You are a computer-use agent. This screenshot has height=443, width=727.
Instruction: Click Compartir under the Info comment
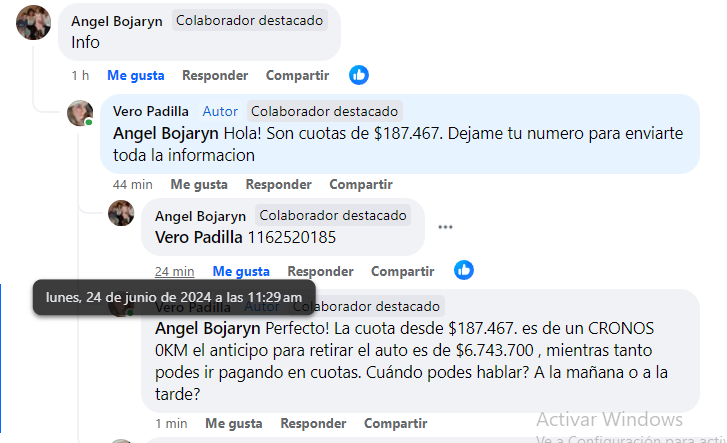tap(297, 76)
